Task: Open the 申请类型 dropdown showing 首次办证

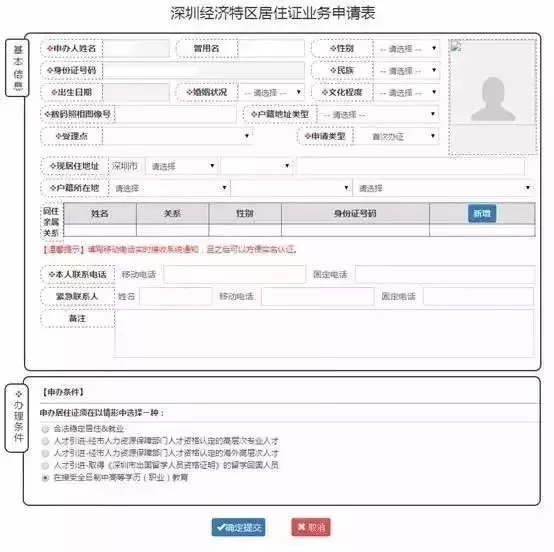Action: [x=396, y=136]
